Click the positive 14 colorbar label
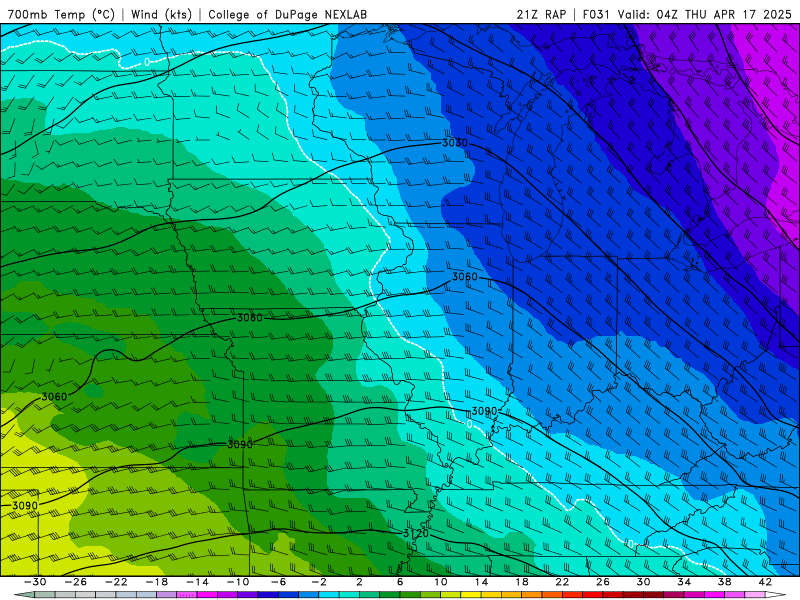The width and height of the screenshot is (800, 600). point(481,582)
